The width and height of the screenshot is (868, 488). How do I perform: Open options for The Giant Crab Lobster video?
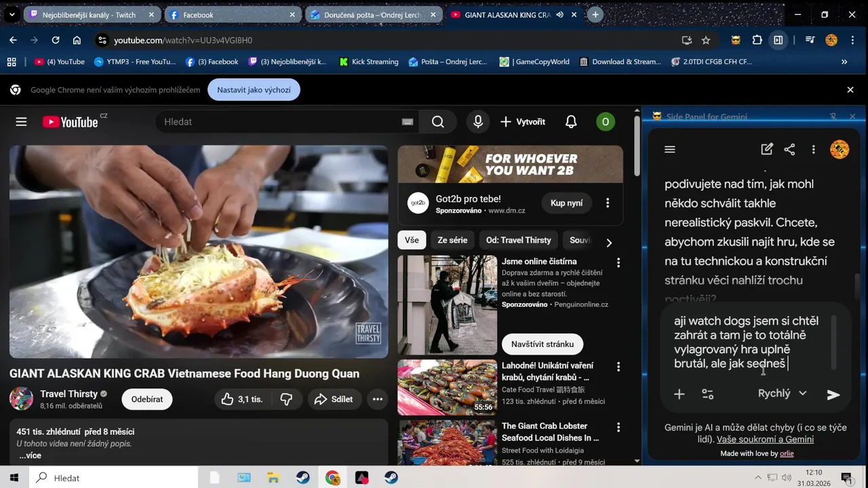[x=618, y=427]
